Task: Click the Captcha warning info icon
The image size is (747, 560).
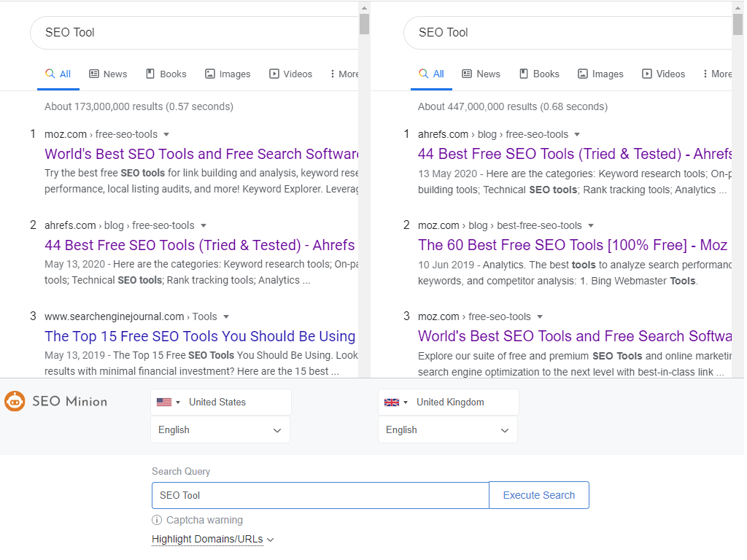Action: (157, 520)
